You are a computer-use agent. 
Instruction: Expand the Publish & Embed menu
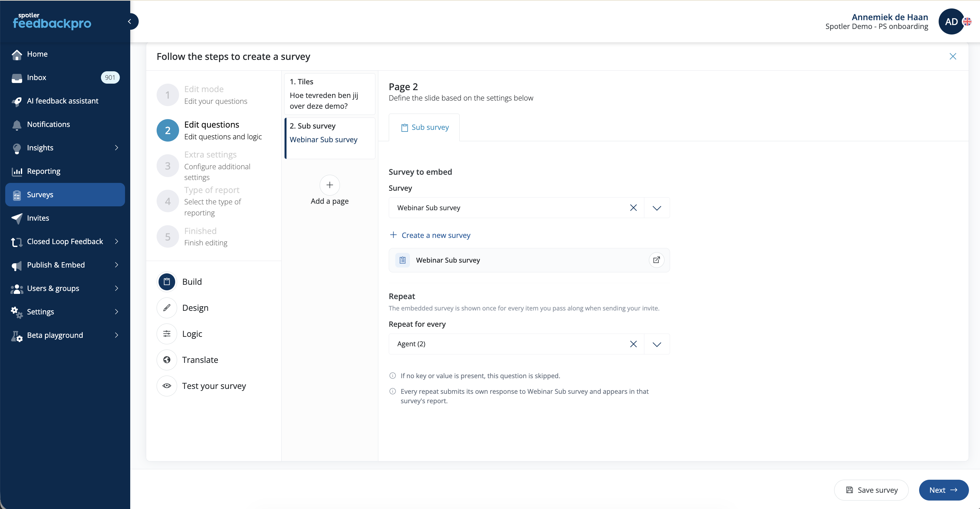coord(65,265)
